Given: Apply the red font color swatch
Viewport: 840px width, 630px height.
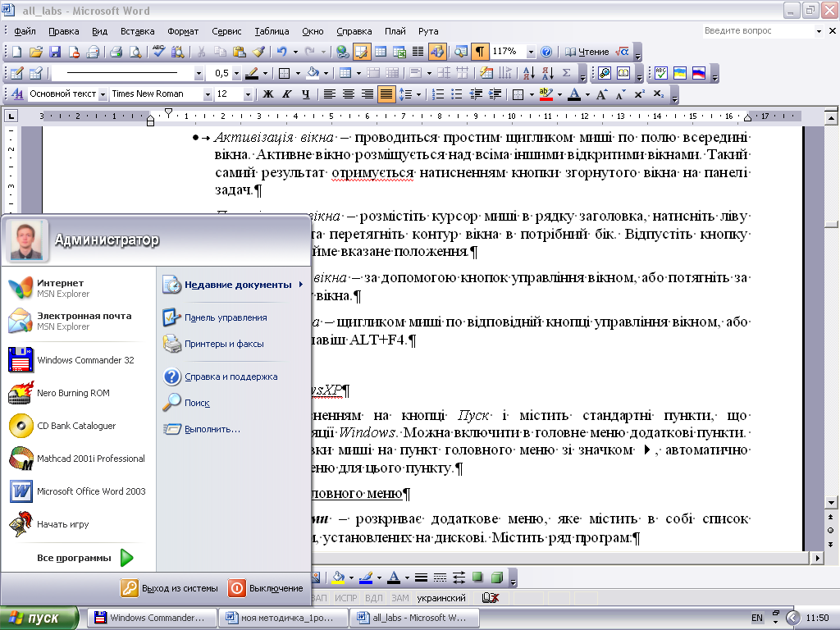Looking at the screenshot, I should (x=573, y=94).
